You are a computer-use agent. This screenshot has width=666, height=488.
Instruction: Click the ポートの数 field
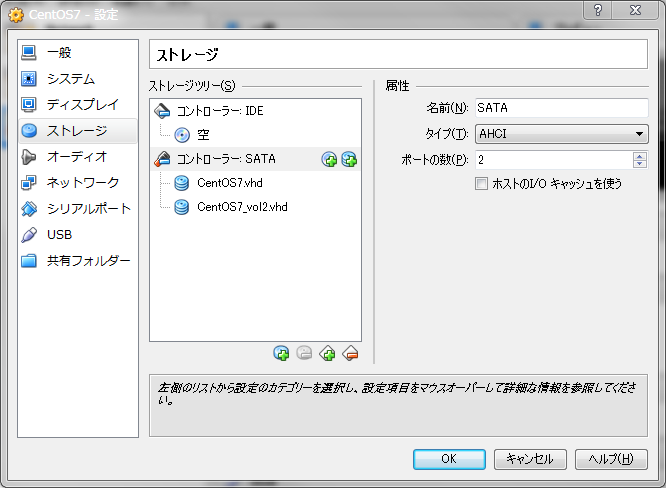pos(553,160)
